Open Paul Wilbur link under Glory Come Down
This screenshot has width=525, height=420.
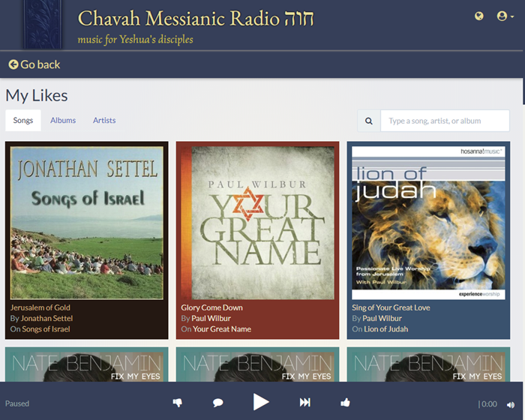coord(211,318)
